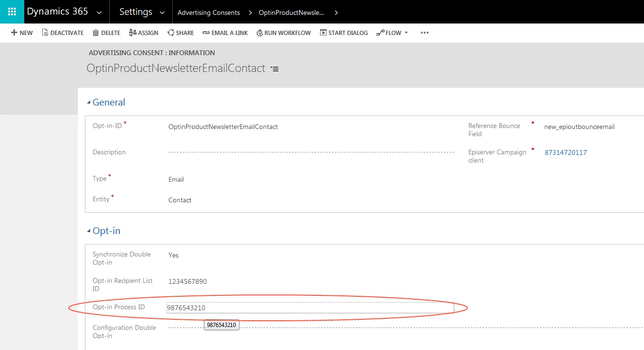Collapse the Opt-in section triangle
This screenshot has width=644, height=350.
[x=88, y=231]
